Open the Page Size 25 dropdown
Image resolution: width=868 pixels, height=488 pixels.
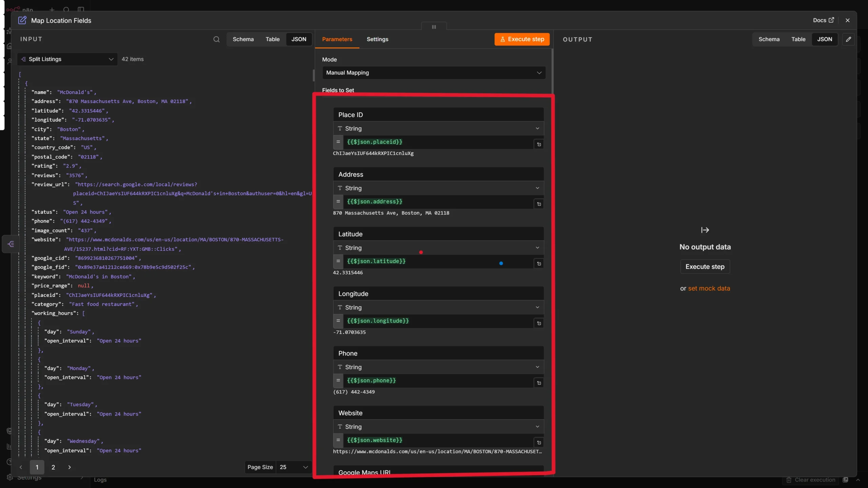(x=294, y=467)
